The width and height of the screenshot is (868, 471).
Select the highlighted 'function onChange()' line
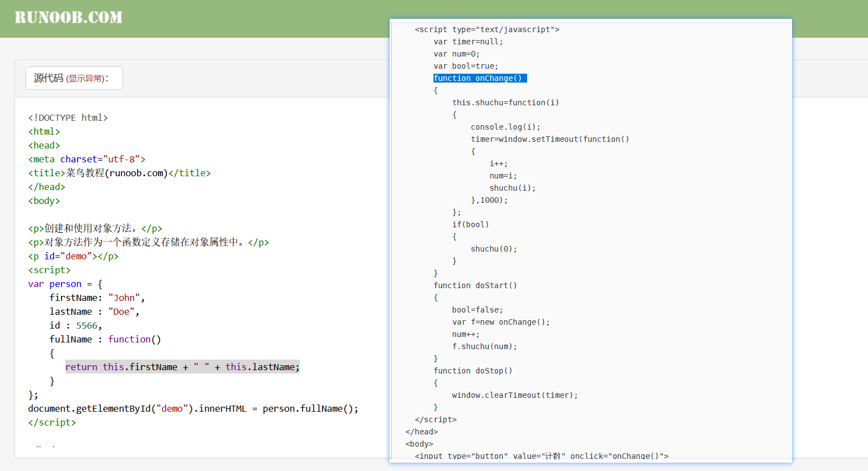(480, 78)
